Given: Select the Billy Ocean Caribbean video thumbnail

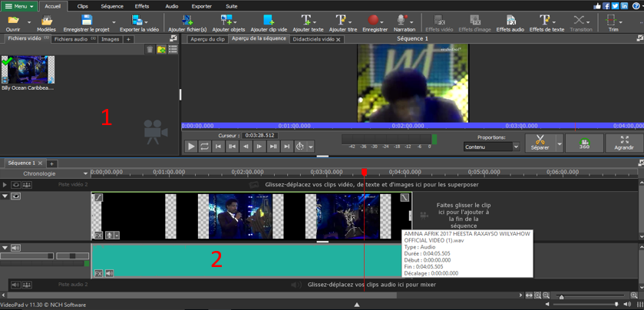Looking at the screenshot, I should coord(28,70).
